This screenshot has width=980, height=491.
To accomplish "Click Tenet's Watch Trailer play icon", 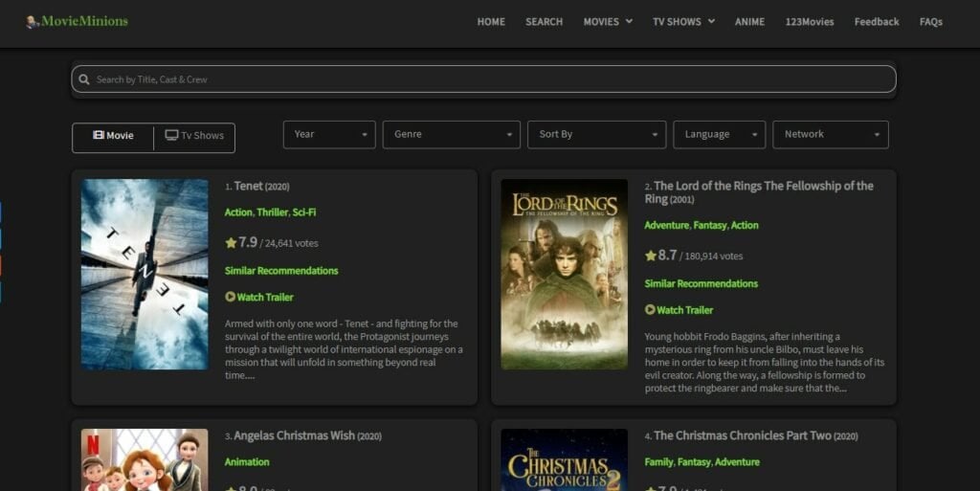I will click(230, 297).
